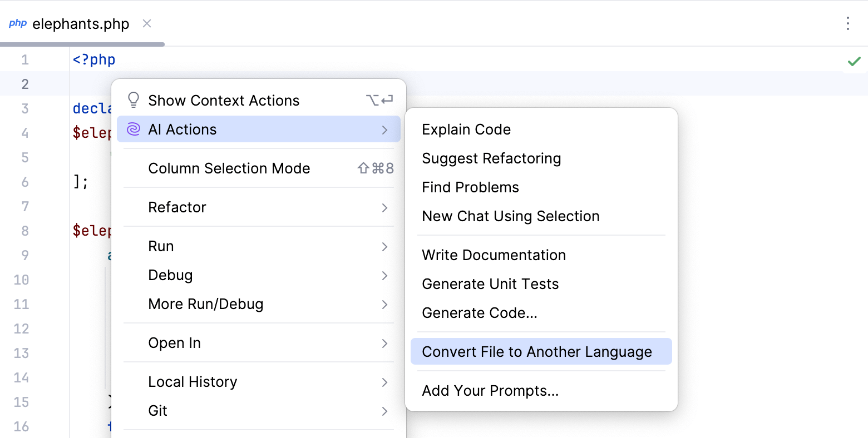Enable Column Selection Mode
Viewport: 868px width, 438px height.
click(x=229, y=168)
